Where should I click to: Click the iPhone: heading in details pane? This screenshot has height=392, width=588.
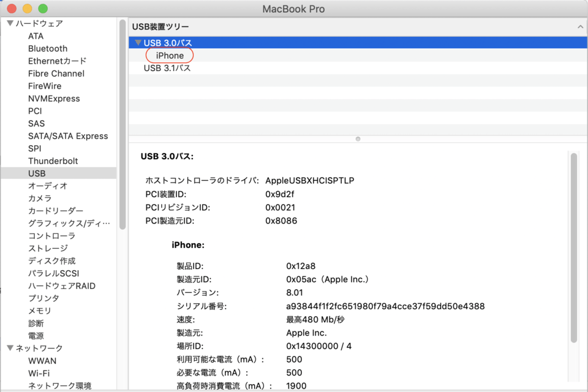pos(188,245)
